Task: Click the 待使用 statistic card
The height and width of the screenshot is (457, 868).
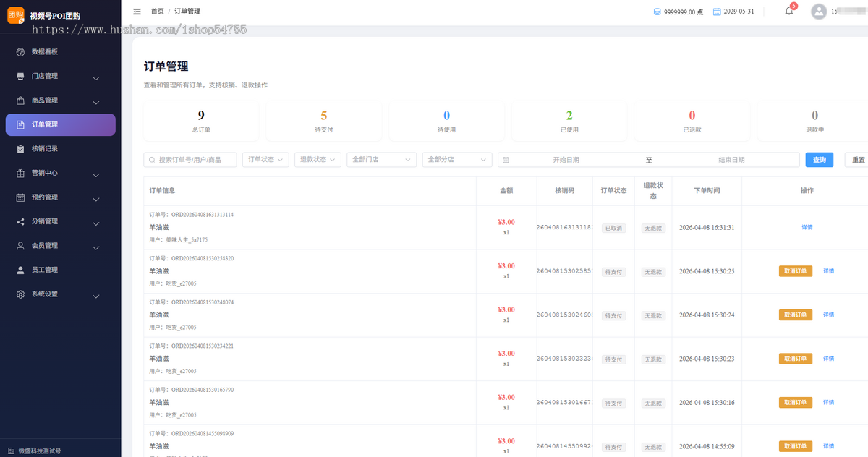Action: tap(446, 121)
